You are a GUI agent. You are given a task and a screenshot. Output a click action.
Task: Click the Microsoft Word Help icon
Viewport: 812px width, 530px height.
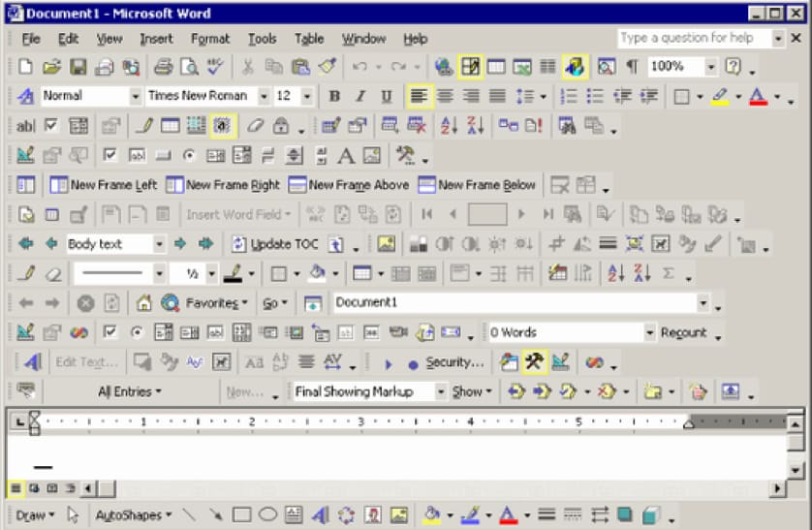click(733, 67)
